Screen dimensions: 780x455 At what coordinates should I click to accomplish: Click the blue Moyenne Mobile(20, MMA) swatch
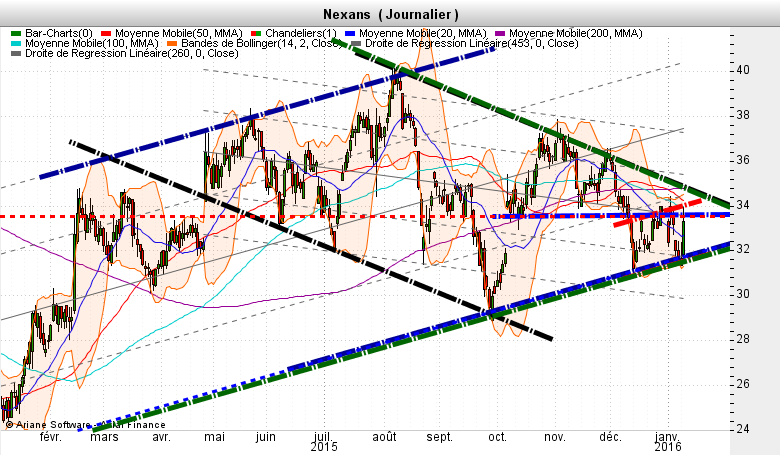coord(350,34)
